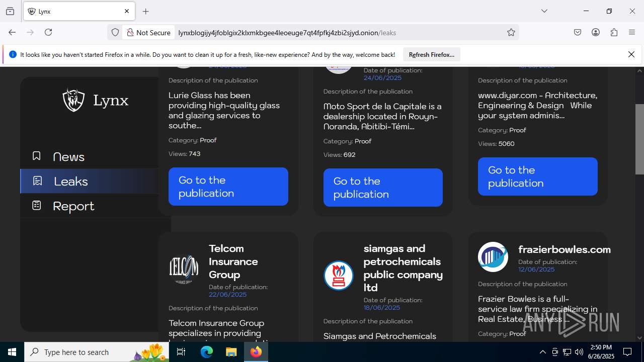Open the list all tabs dropdown
644x362 pixels.
(x=544, y=11)
